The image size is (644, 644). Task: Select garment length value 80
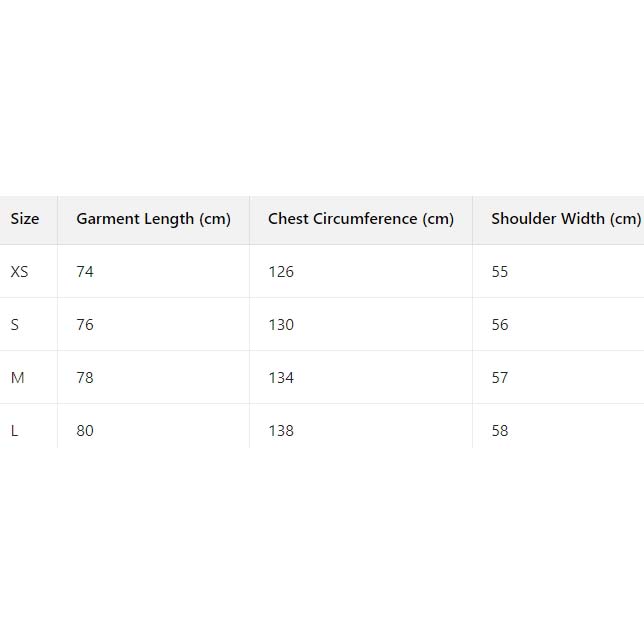(x=85, y=431)
